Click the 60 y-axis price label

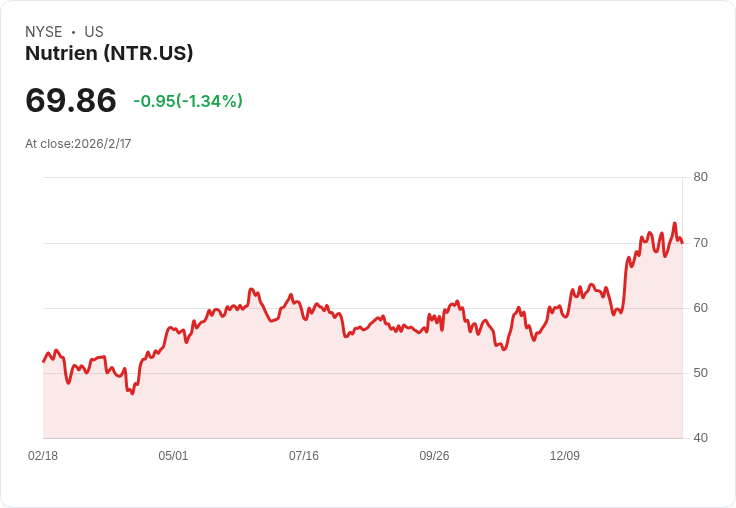click(700, 308)
